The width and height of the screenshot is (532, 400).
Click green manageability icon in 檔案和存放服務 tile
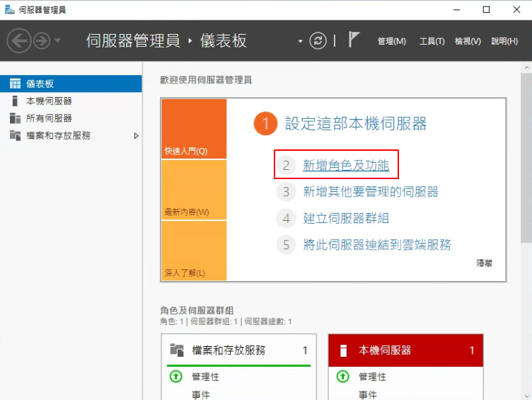(176, 377)
